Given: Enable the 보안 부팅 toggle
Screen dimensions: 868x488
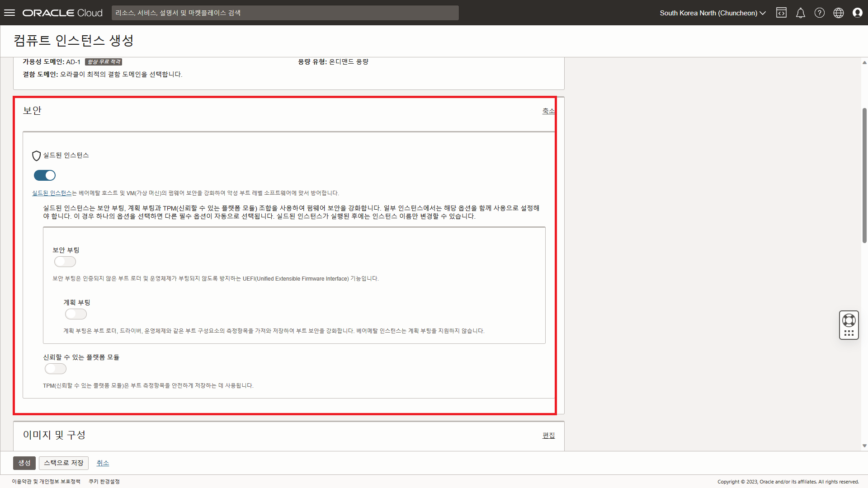Looking at the screenshot, I should (x=65, y=262).
